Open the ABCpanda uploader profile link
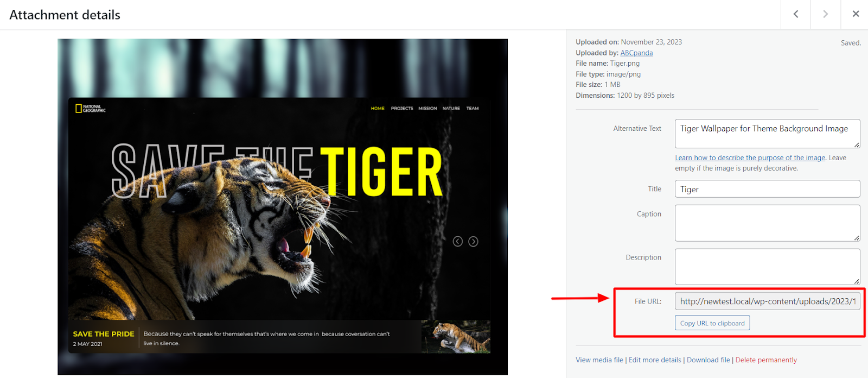This screenshot has height=378, width=868. [636, 53]
